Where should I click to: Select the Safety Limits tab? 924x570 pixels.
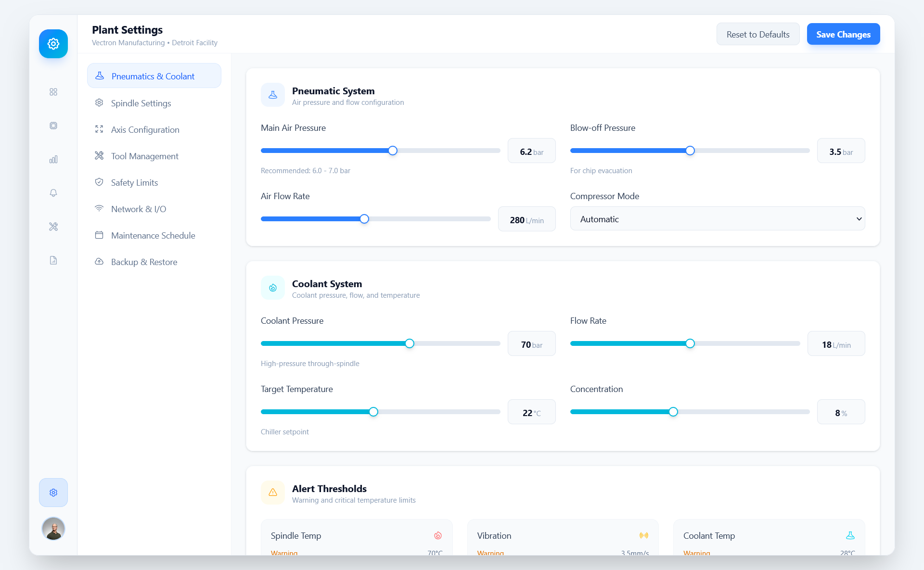coord(134,182)
